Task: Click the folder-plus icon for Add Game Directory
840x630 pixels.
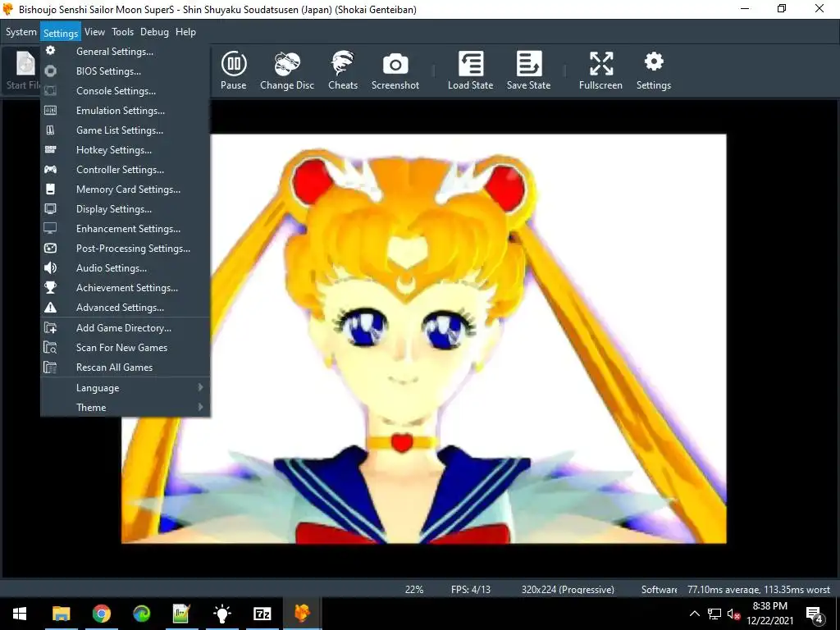Action: 50,327
